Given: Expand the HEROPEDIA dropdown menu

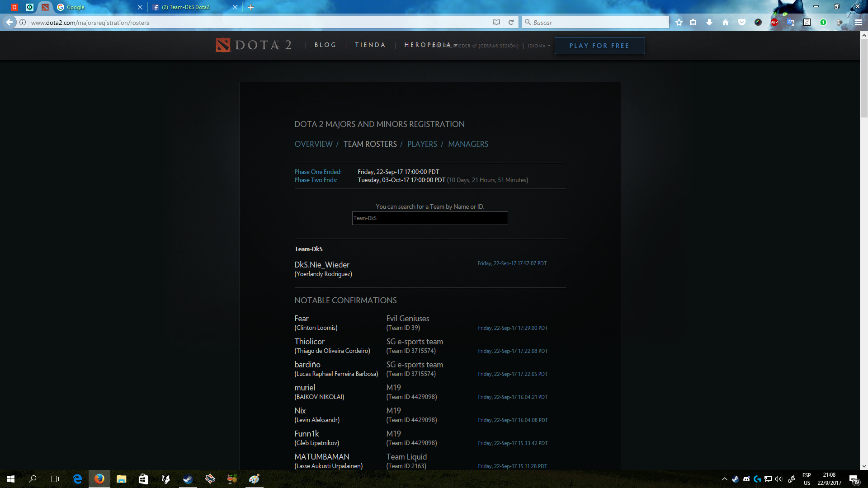Looking at the screenshot, I should 431,45.
